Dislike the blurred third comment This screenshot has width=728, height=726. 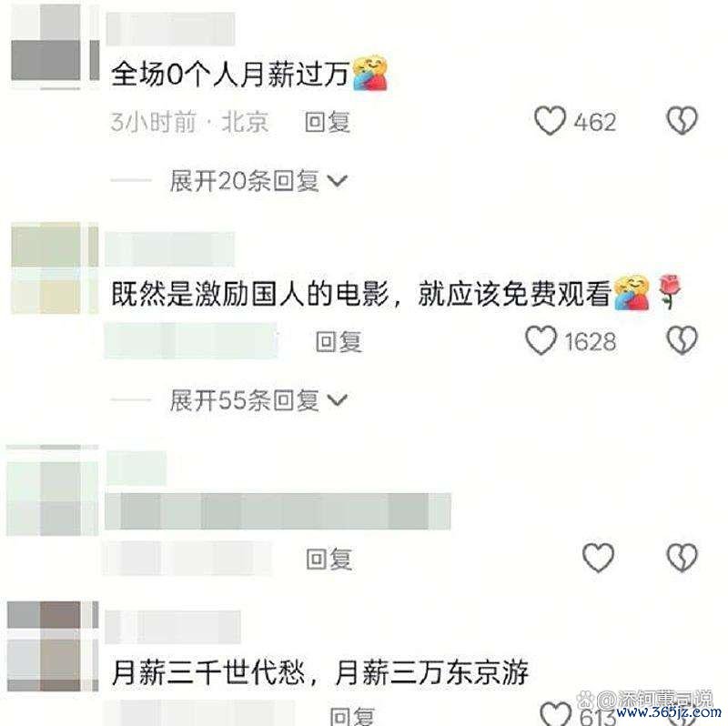coord(682,557)
